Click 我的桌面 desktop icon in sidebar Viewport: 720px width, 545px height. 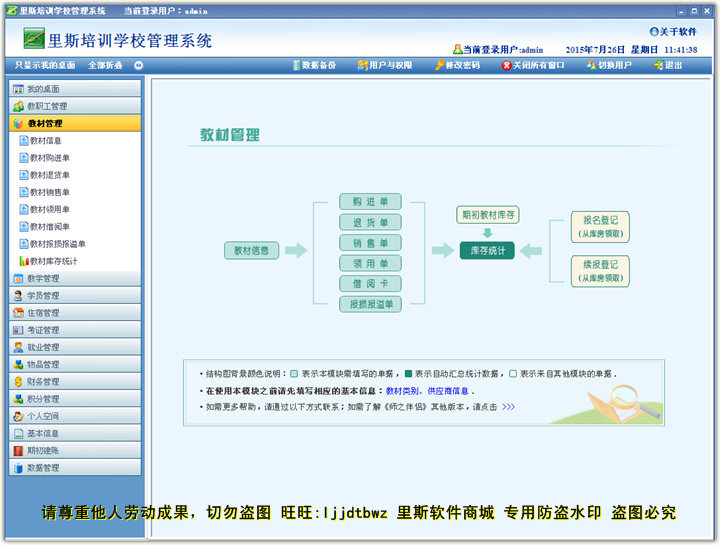pos(18,89)
